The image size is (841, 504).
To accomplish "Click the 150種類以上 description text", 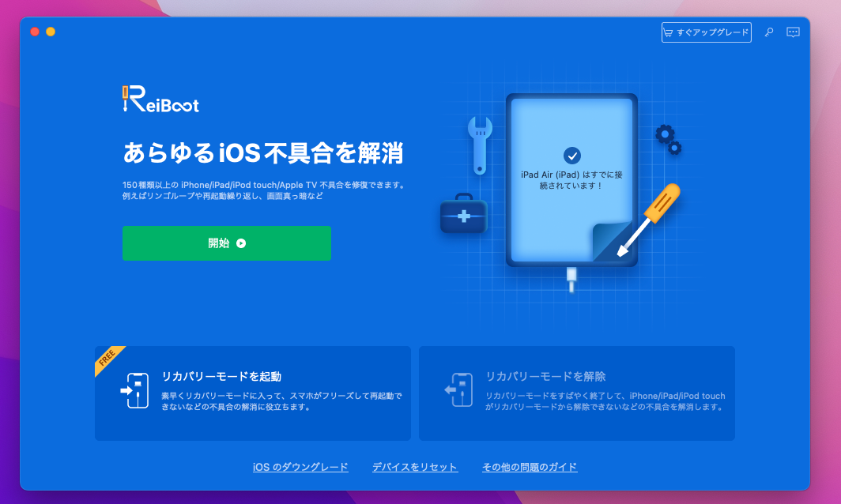I will tap(264, 190).
